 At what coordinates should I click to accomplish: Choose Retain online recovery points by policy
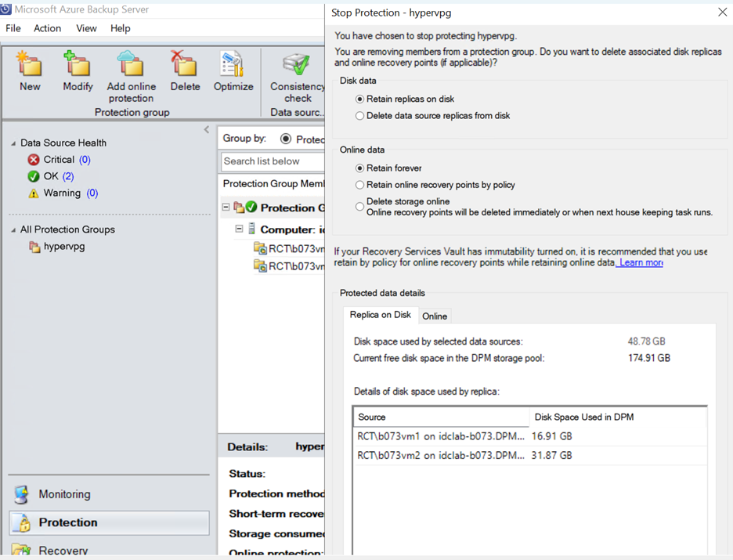pyautogui.click(x=359, y=185)
